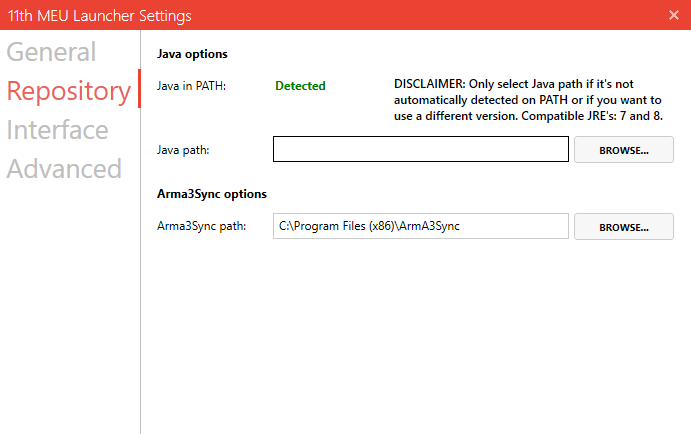Select the Repository settings tab

coord(69,91)
